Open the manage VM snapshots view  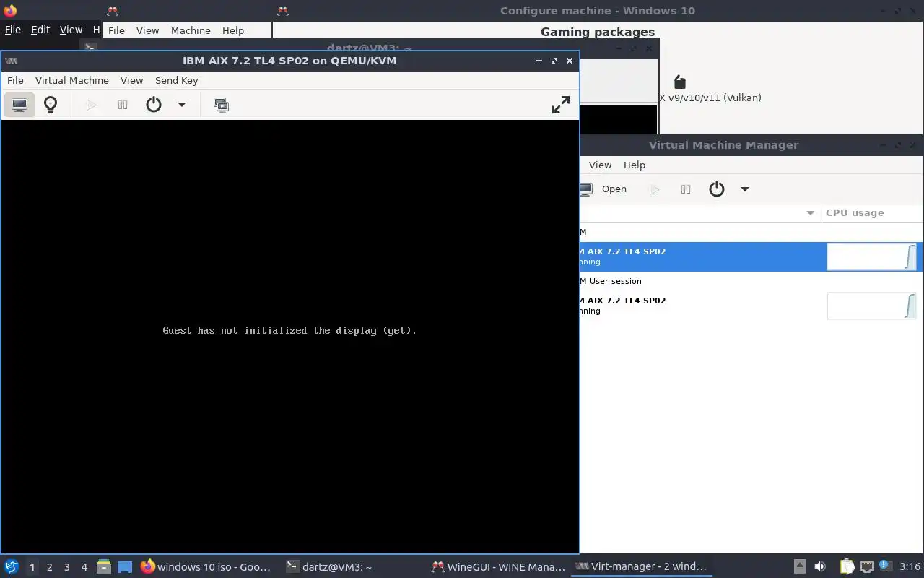coord(221,105)
